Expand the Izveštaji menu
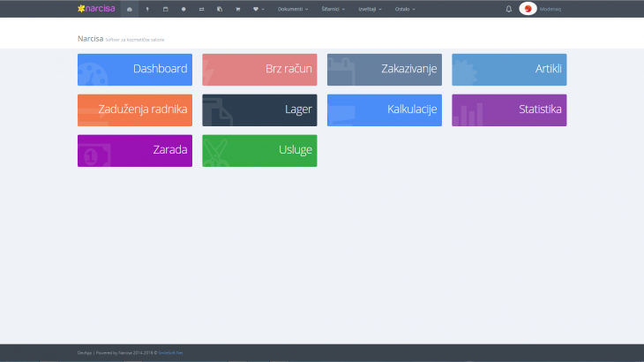 coord(370,9)
